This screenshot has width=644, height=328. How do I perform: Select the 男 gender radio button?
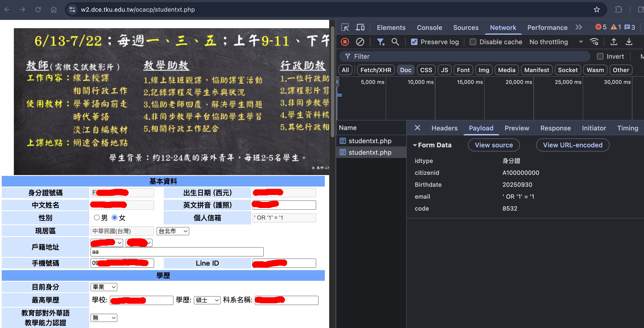(97, 218)
